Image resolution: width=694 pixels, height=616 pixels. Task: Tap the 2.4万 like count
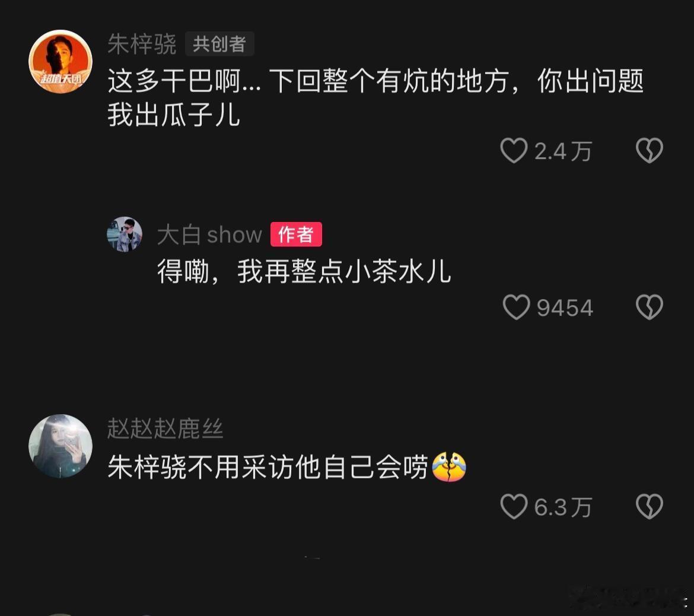(x=563, y=151)
